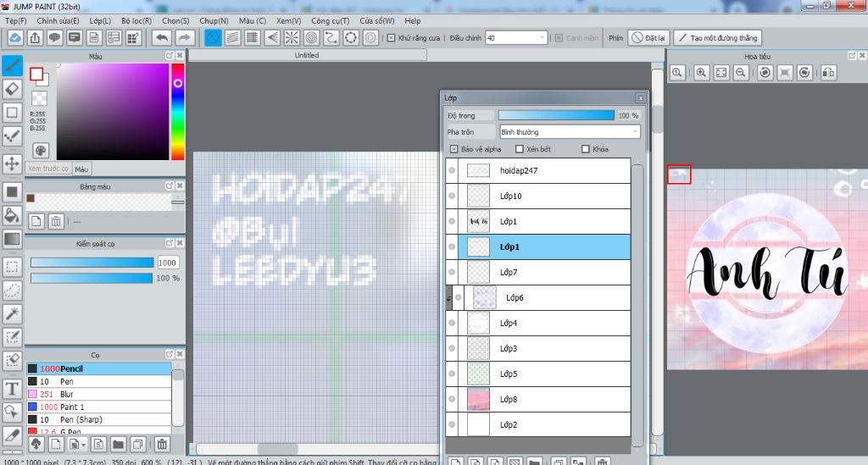Switch to Xem trước cọ tab
This screenshot has height=465, width=868.
click(48, 169)
